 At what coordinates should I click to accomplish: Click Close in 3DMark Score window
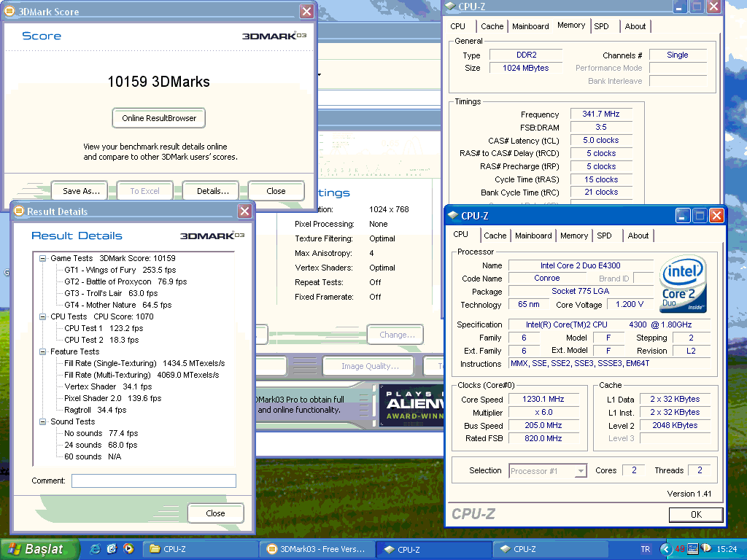tap(276, 191)
